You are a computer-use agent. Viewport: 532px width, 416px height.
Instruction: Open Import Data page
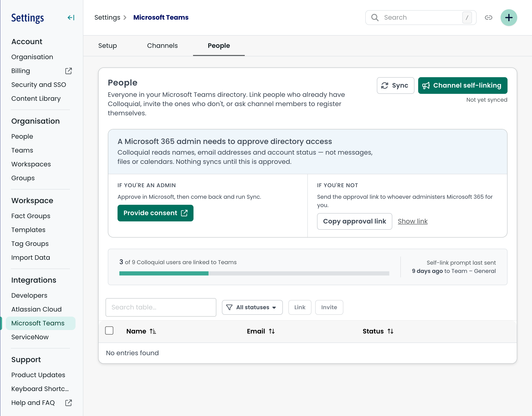(30, 257)
